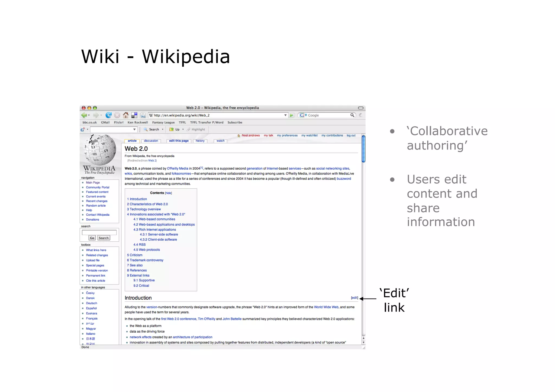Click the toolbar toggle pill in title bar
555x392 pixels.
click(361, 108)
